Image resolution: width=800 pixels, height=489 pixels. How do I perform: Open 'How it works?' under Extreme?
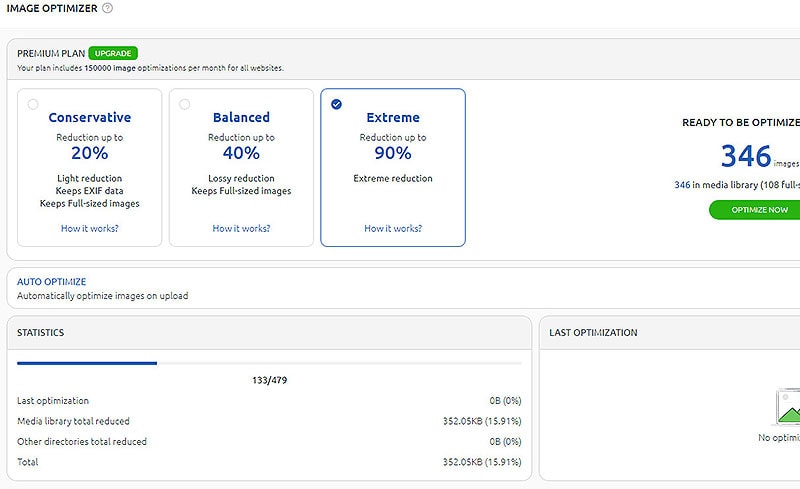tap(392, 228)
